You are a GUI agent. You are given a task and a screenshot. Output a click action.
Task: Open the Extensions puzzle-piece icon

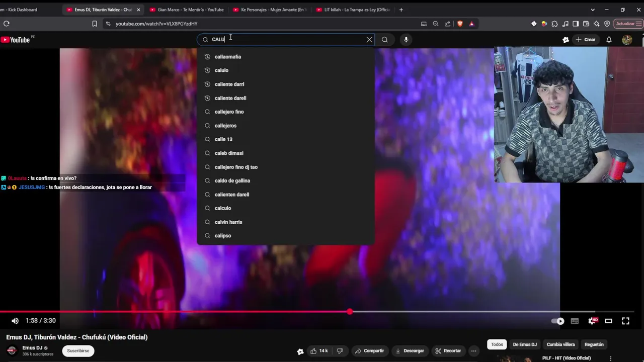click(554, 24)
